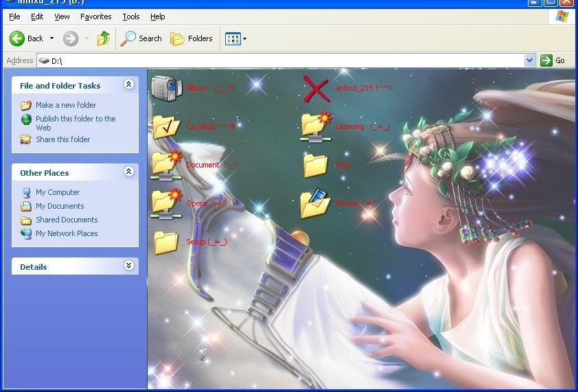The image size is (578, 392).
Task: Open the View menu
Action: pyautogui.click(x=62, y=16)
